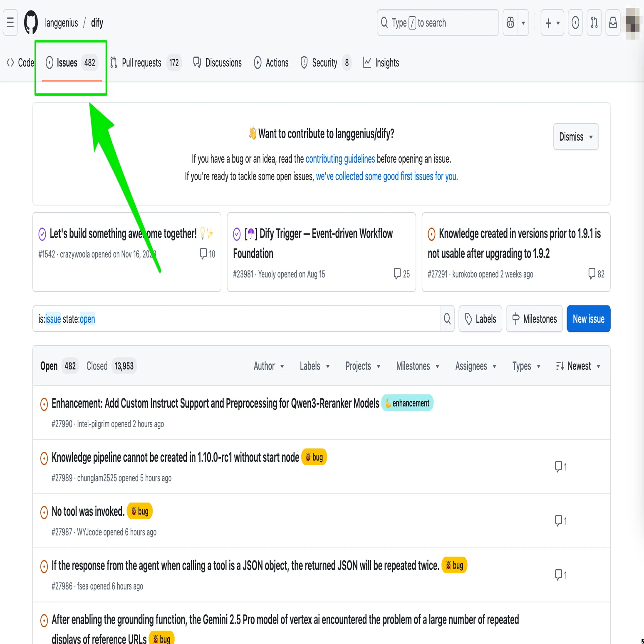This screenshot has width=644, height=644.
Task: Go to langgenius owner page
Action: [x=61, y=23]
